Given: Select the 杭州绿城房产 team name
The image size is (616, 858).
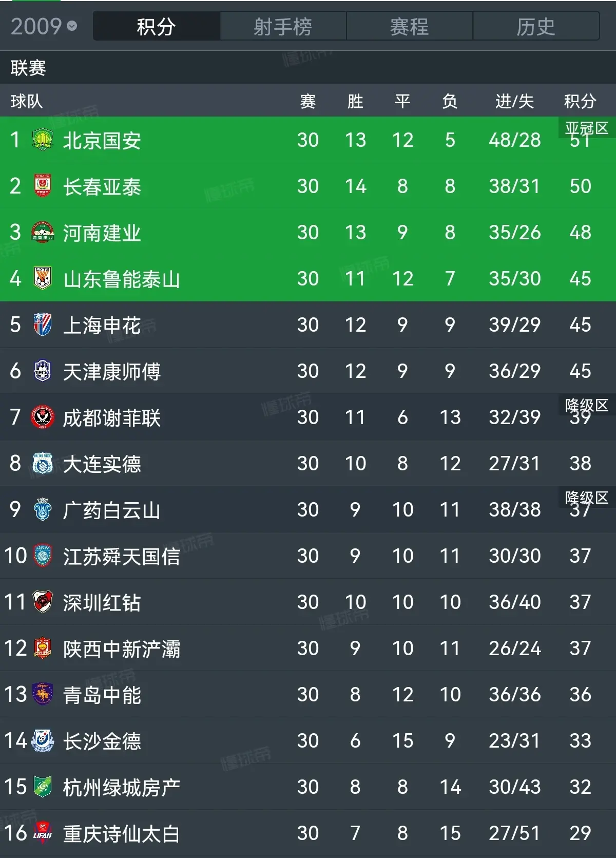Looking at the screenshot, I should [121, 787].
